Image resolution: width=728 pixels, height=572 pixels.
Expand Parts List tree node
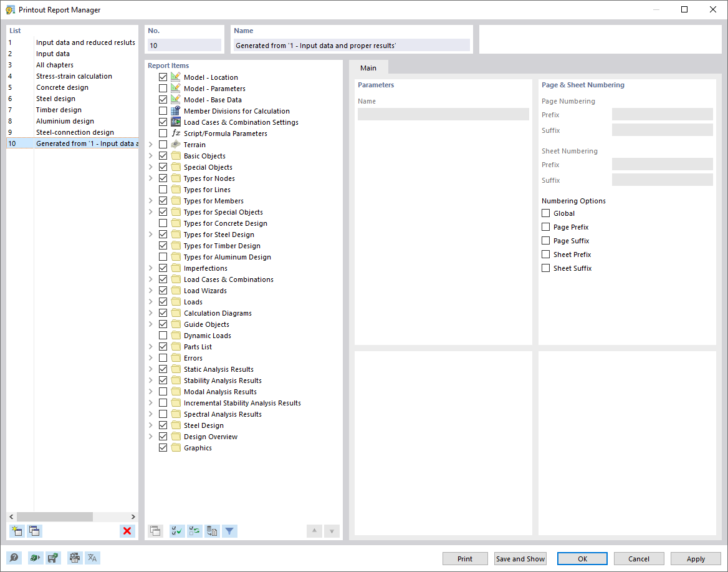(x=151, y=347)
